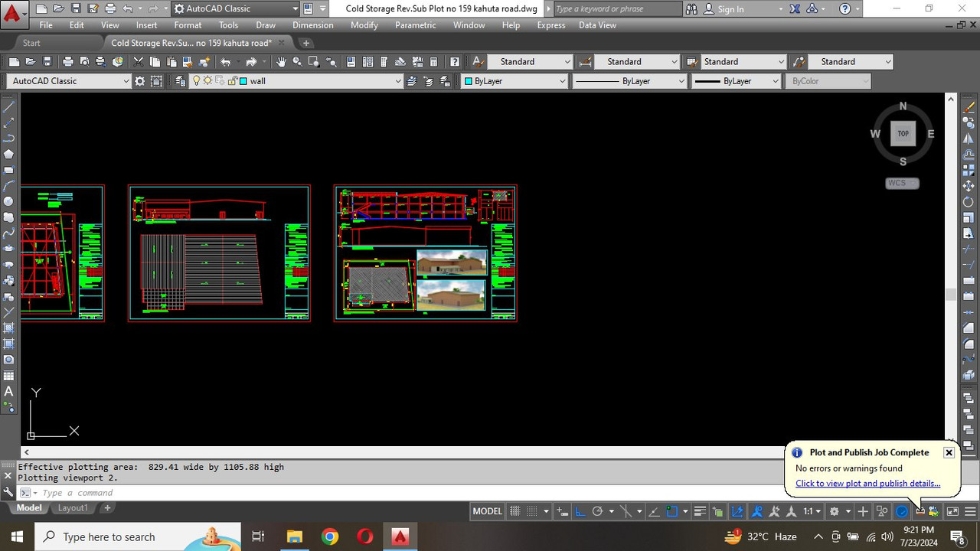Click the TOP face of ViewCube
Image resolution: width=980 pixels, height=551 pixels.
coord(903,134)
